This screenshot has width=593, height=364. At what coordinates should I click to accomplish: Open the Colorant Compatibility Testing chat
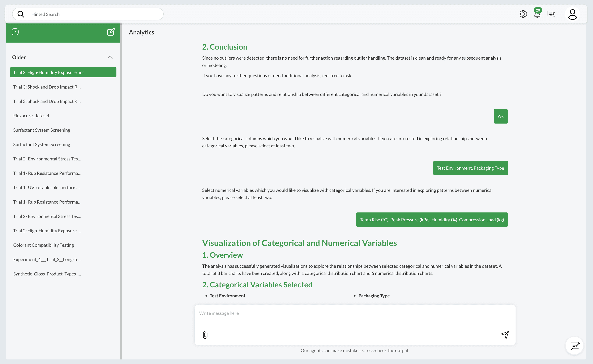44,245
